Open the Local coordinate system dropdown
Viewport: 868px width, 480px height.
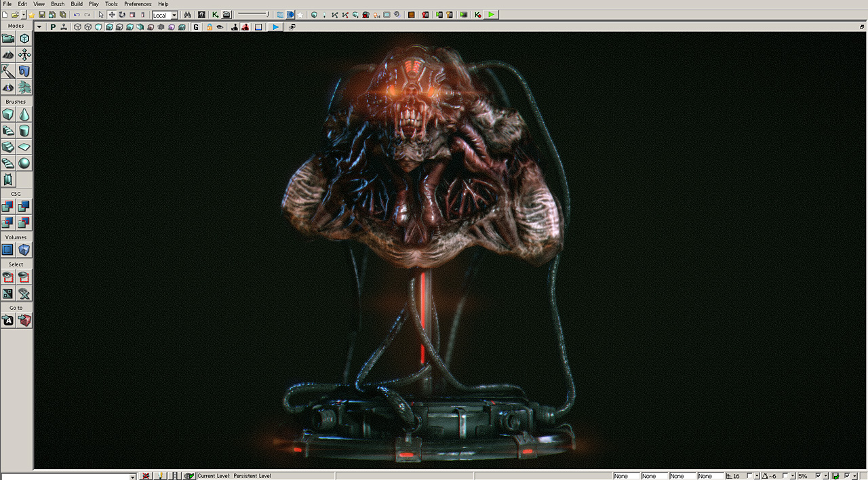[x=165, y=15]
